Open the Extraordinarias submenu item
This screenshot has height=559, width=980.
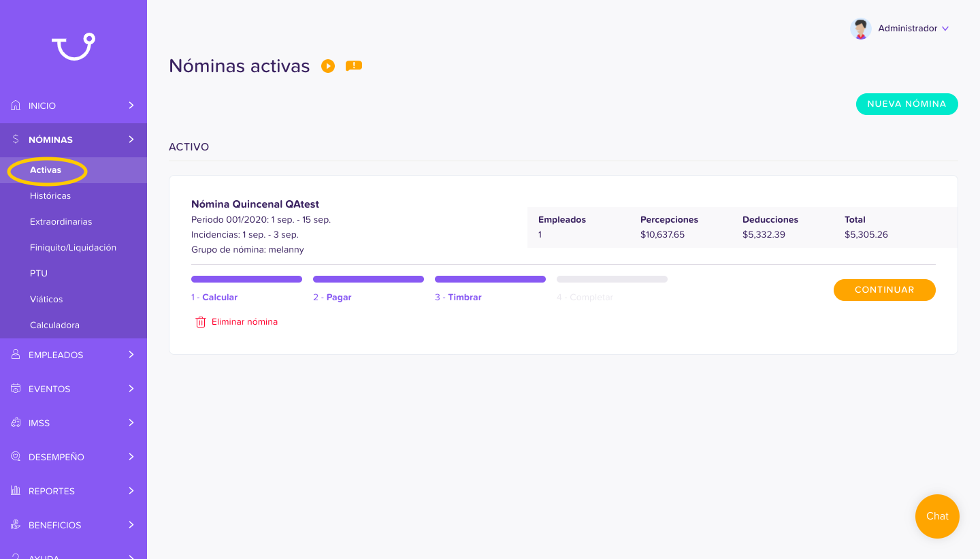[x=61, y=222]
